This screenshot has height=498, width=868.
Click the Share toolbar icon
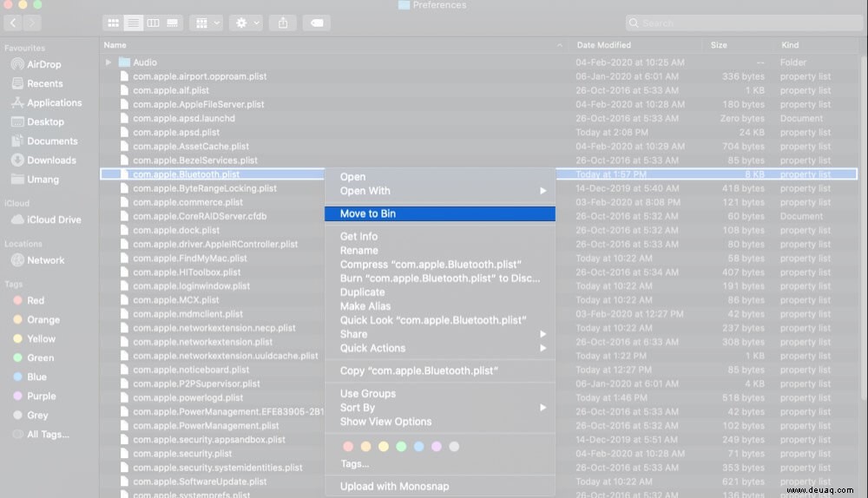(283, 23)
